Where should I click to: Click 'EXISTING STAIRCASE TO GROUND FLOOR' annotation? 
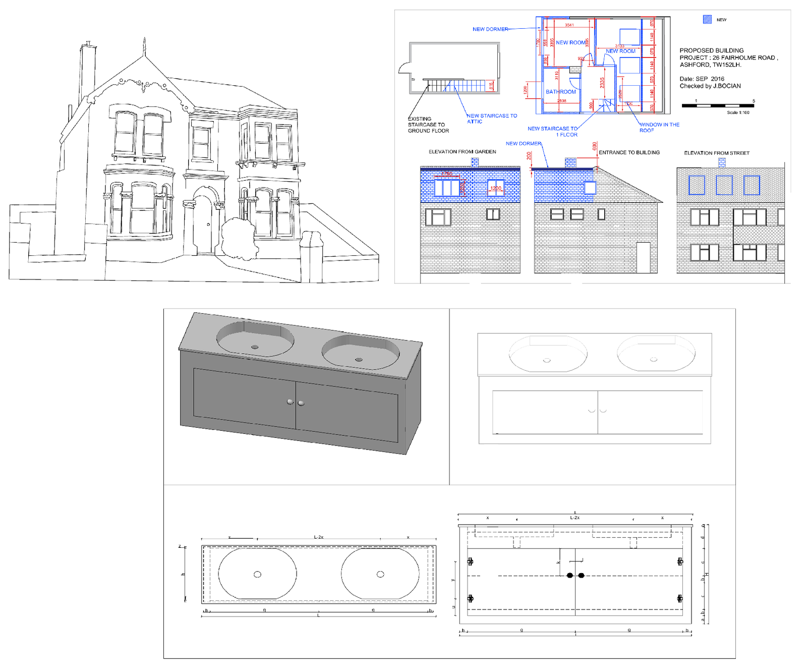pos(428,125)
